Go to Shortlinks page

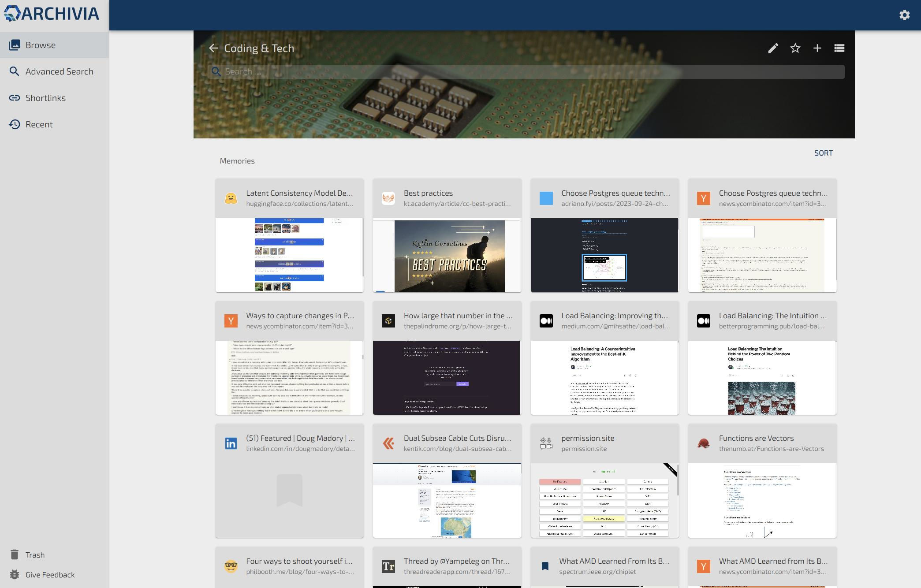point(45,98)
